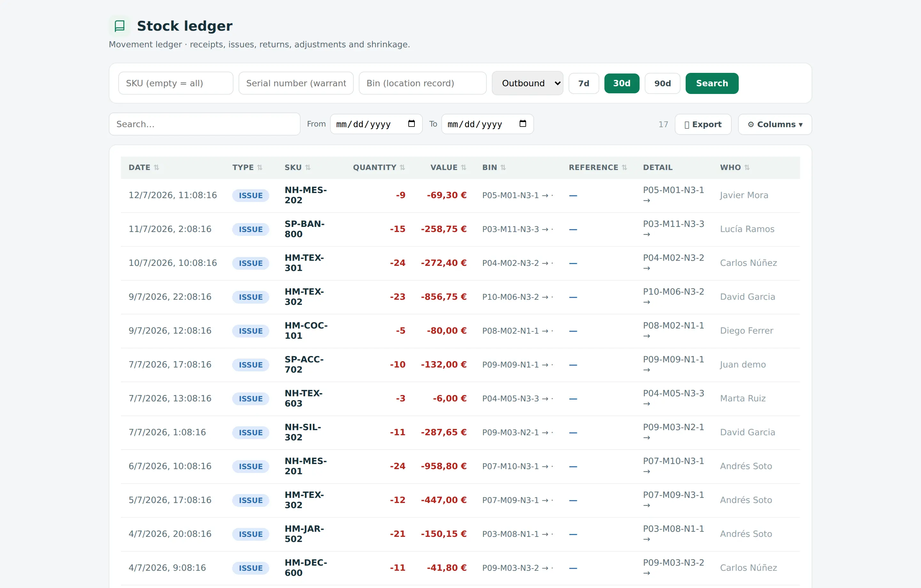
Task: Focus the Serial number filter field
Action: pyautogui.click(x=296, y=83)
